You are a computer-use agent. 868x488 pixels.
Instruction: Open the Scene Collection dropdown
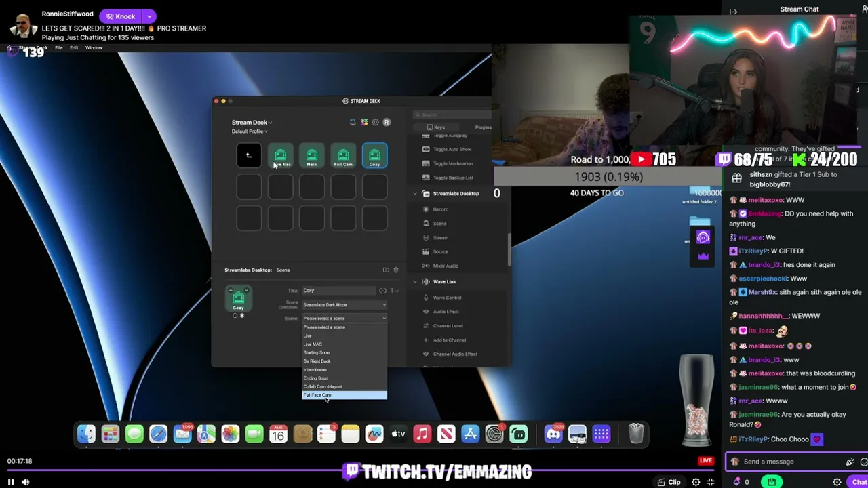point(344,305)
